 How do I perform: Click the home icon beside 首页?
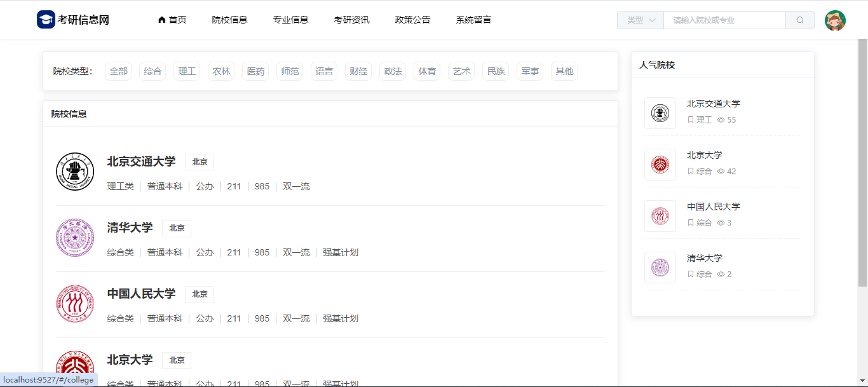pos(162,20)
